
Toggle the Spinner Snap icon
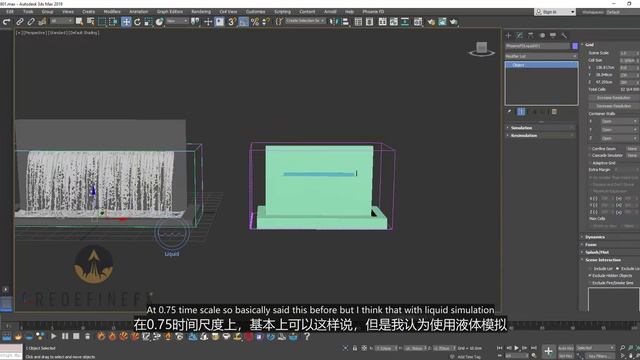click(266, 22)
